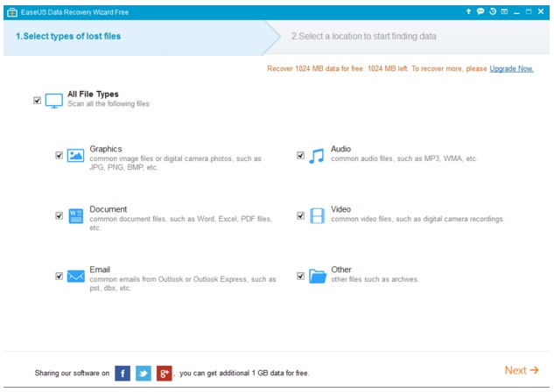Toggle the Video checkbox
The image size is (554, 392).
click(x=301, y=216)
